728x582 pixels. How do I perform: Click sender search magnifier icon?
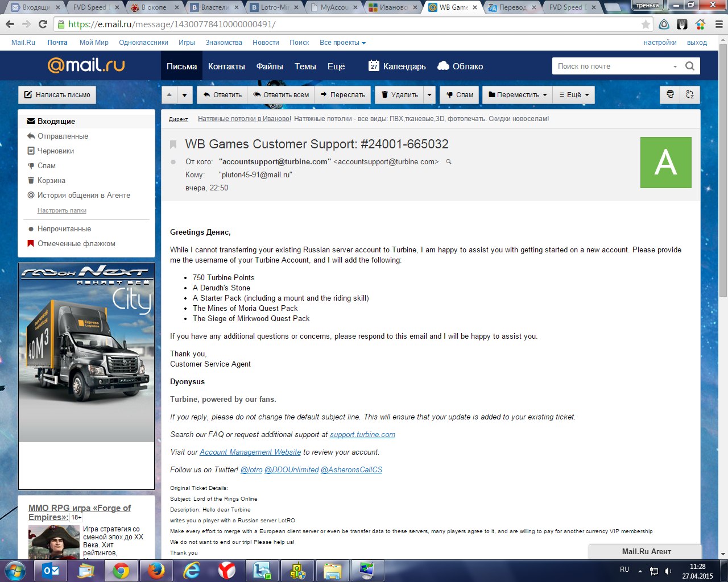point(448,162)
